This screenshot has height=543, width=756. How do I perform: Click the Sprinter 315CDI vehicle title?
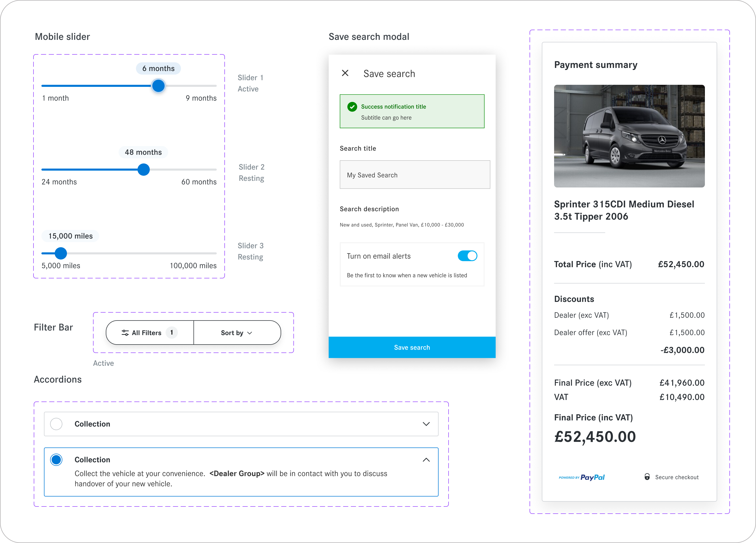pyautogui.click(x=624, y=210)
